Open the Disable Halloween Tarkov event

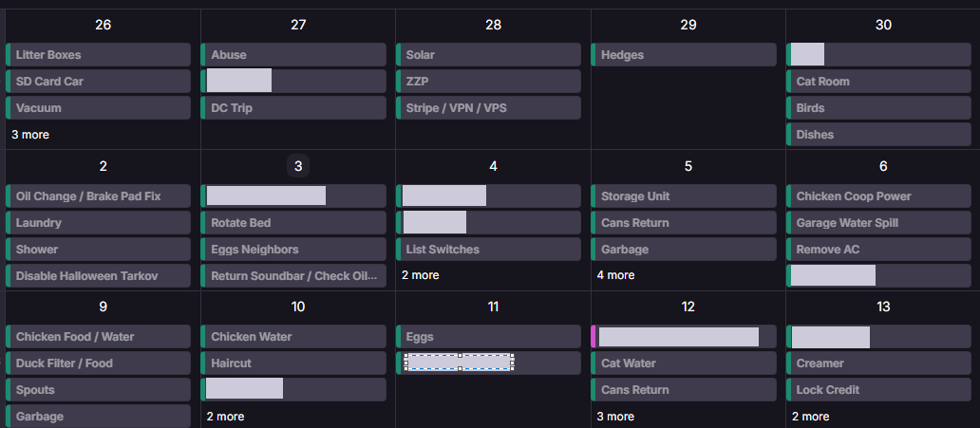click(99, 276)
